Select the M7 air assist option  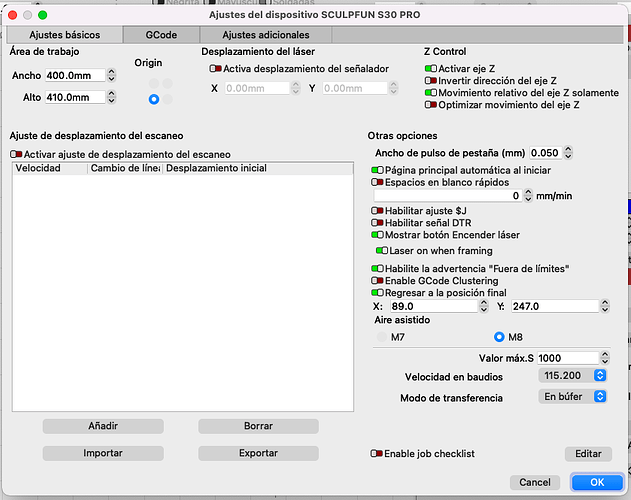click(381, 337)
